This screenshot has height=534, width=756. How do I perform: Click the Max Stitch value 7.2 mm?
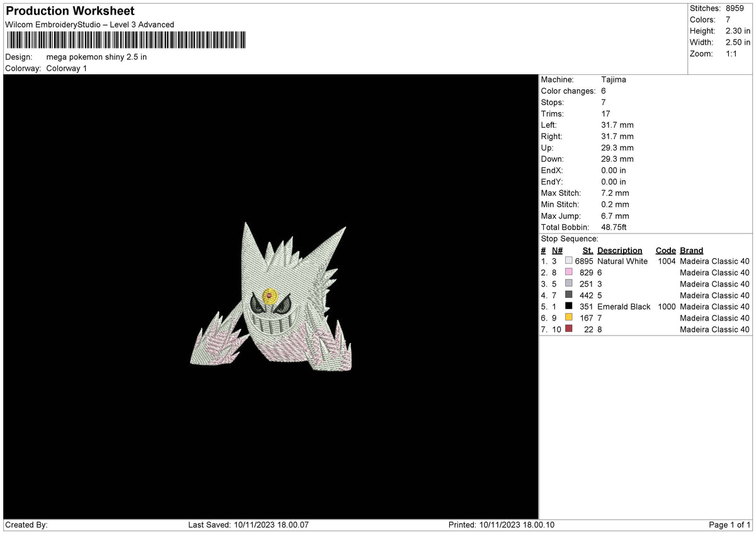tap(615, 193)
